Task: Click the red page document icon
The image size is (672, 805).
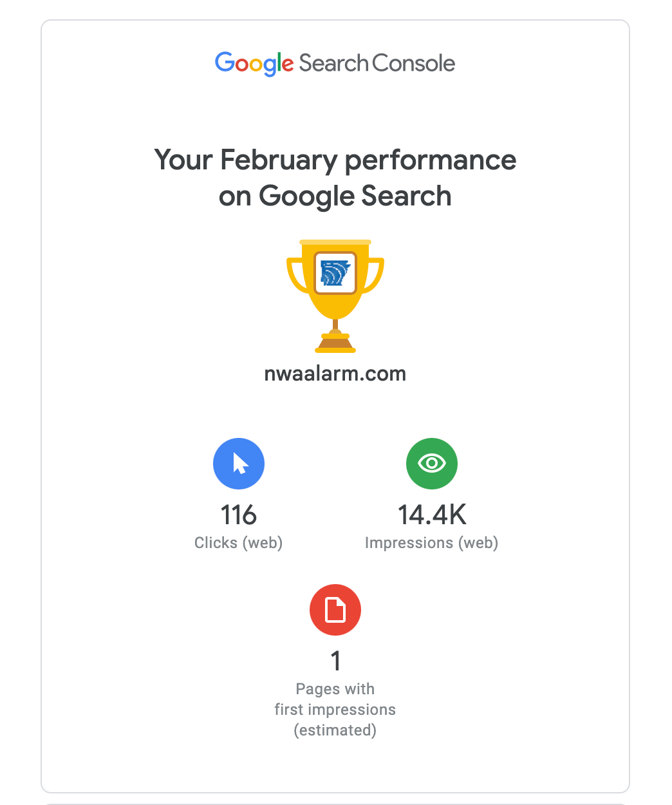Action: click(x=335, y=610)
